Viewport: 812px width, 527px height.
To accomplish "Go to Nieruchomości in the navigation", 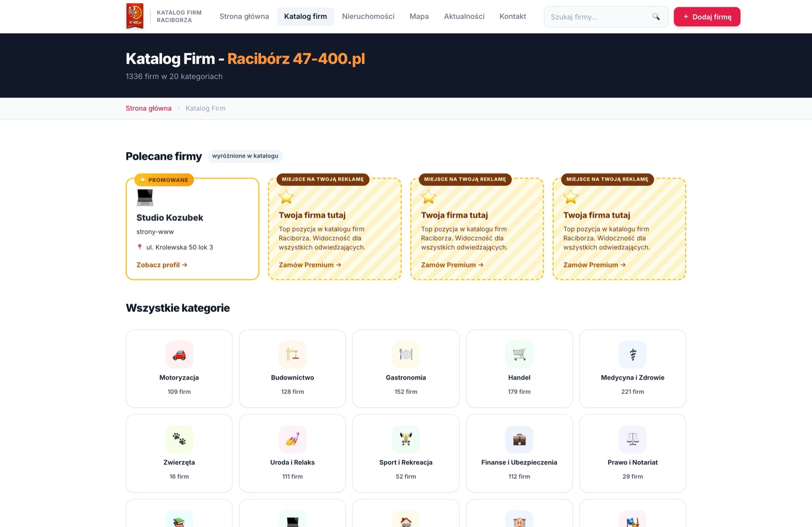I will click(x=368, y=16).
